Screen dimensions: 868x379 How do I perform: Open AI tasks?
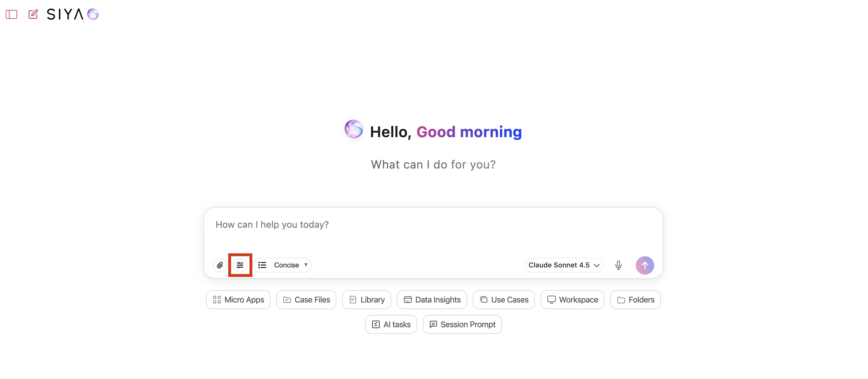coord(391,324)
